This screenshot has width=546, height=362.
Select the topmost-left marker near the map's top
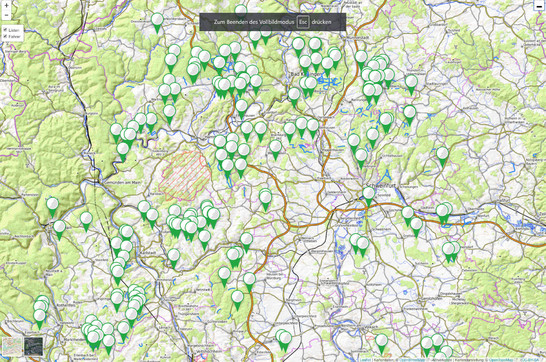point(157,22)
